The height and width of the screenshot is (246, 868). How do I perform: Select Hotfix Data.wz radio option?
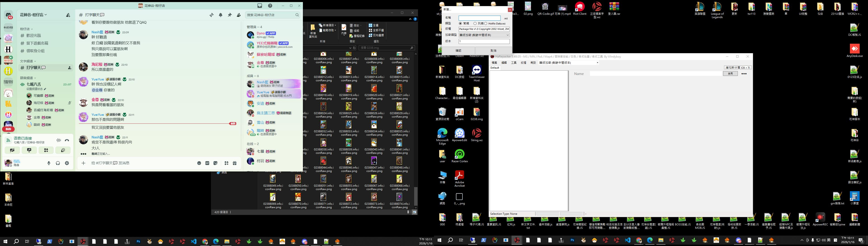tap(486, 24)
